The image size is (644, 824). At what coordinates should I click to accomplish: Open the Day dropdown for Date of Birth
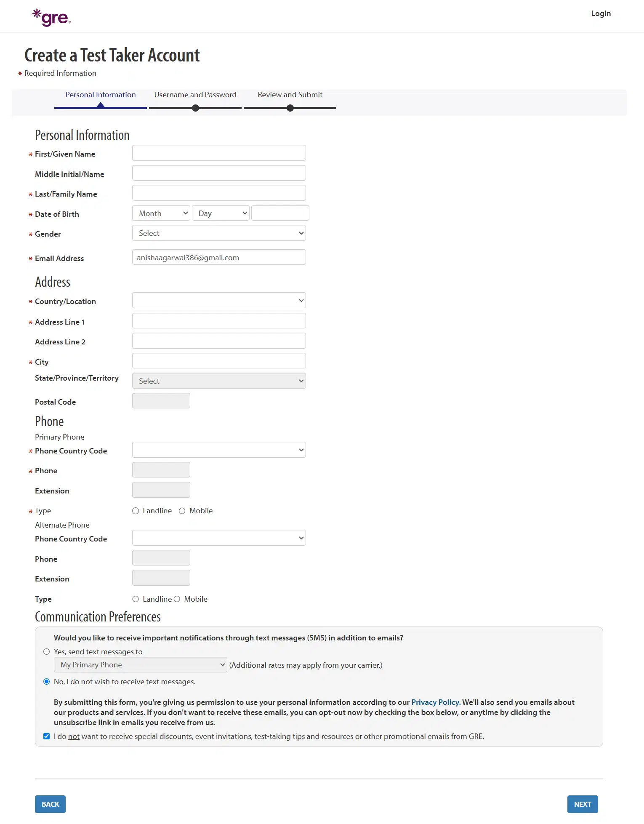click(221, 213)
